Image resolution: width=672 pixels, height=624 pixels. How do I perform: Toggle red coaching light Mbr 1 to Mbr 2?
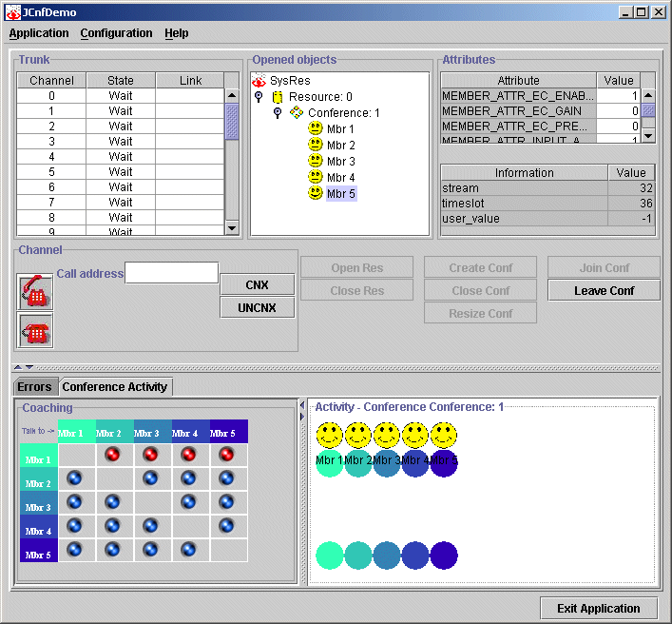pyautogui.click(x=112, y=455)
